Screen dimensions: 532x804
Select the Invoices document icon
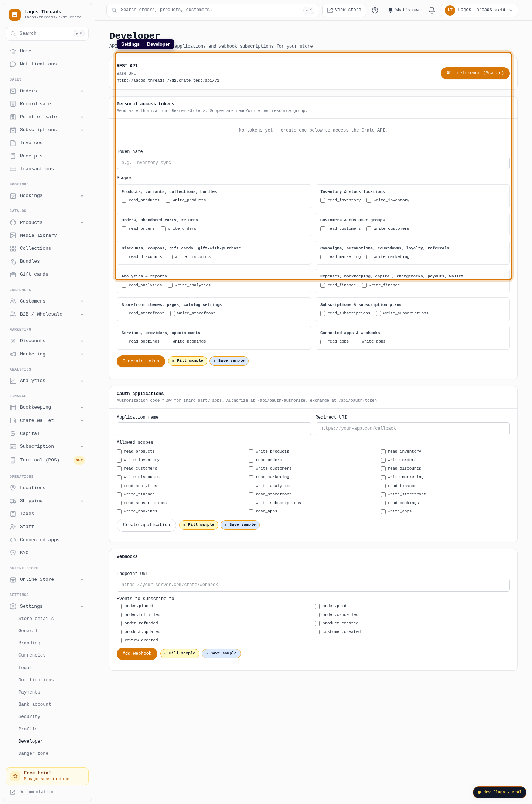tap(13, 143)
